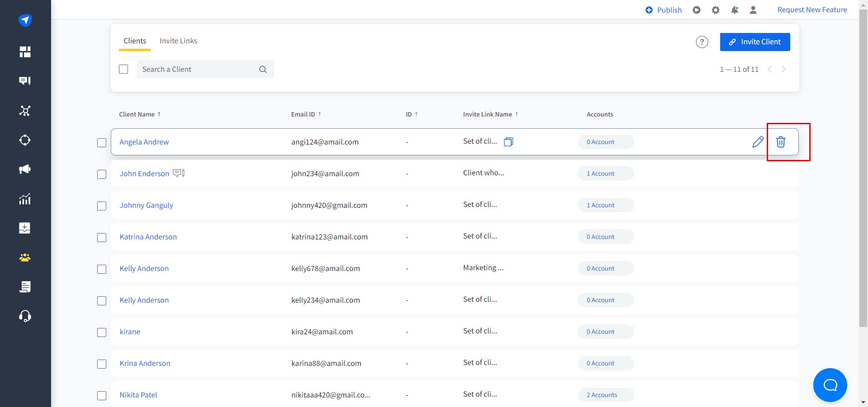
Task: Open Request New Feature link
Action: [812, 10]
